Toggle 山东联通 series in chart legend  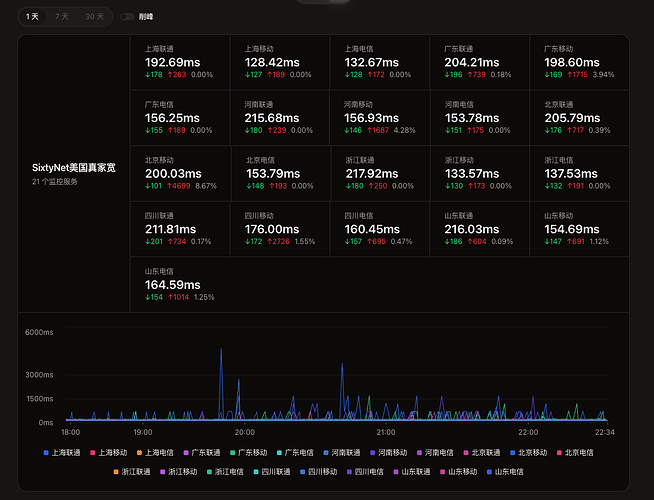click(x=412, y=472)
